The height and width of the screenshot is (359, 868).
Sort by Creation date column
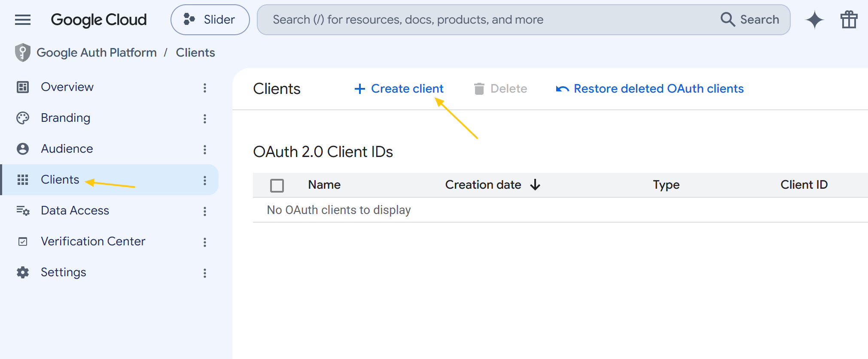pos(483,185)
